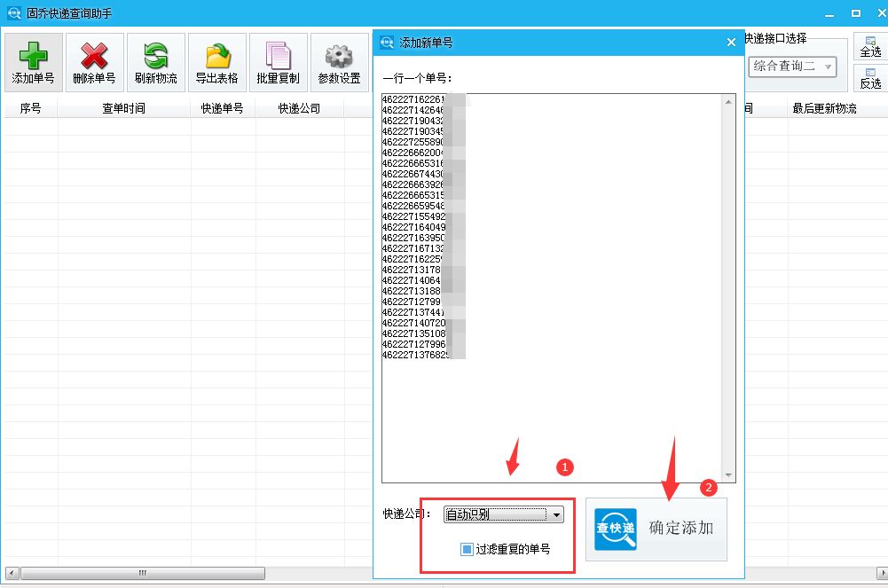Select the 删除单号 icon
888x588 pixels.
click(94, 60)
